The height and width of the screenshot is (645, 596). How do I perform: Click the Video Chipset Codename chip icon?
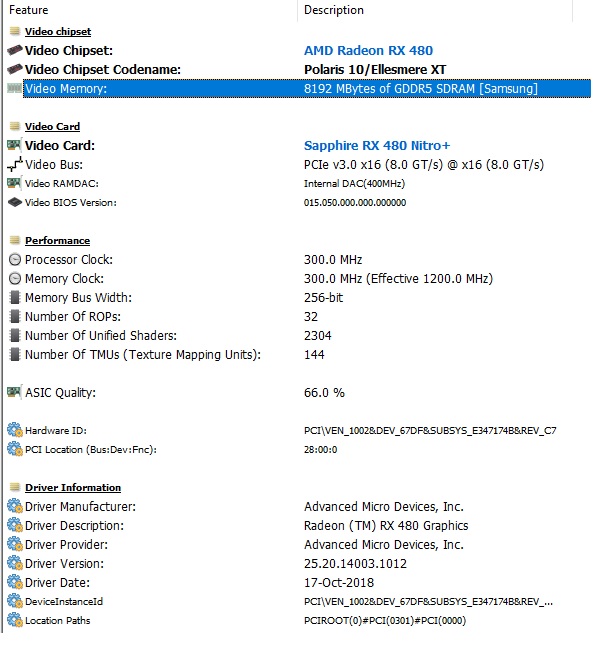(x=14, y=69)
